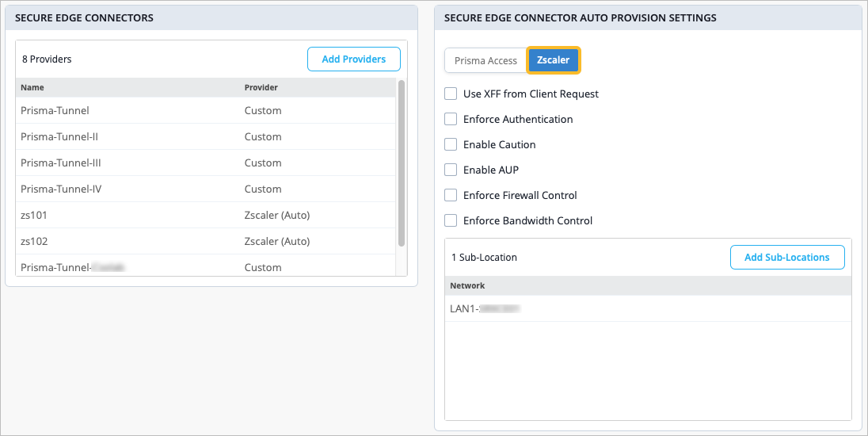
Task: Turn on Enforce Firewall Control
Action: coord(451,195)
